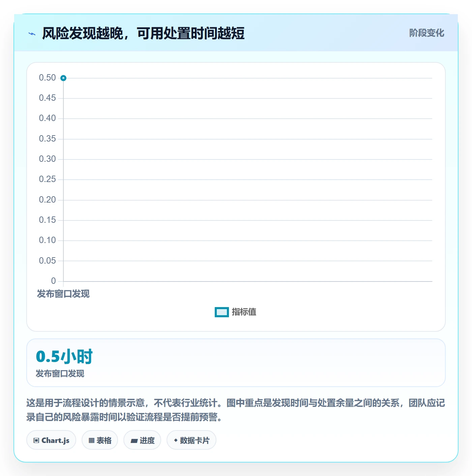Click the 指标值 legend label
The height and width of the screenshot is (476, 472).
coord(244,312)
